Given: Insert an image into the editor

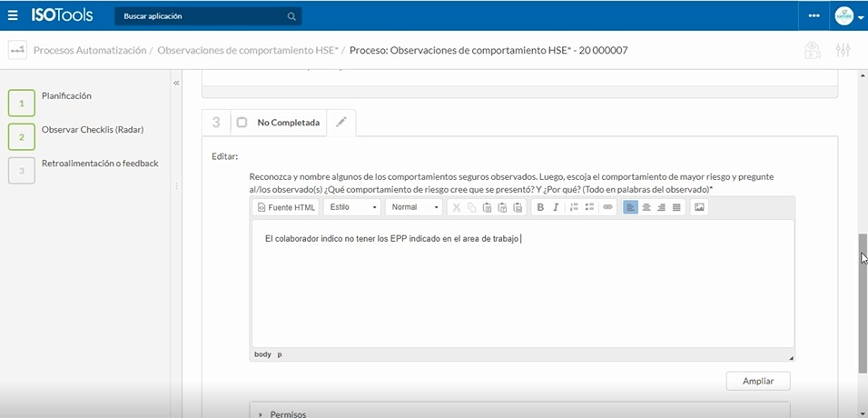Looking at the screenshot, I should 699,207.
